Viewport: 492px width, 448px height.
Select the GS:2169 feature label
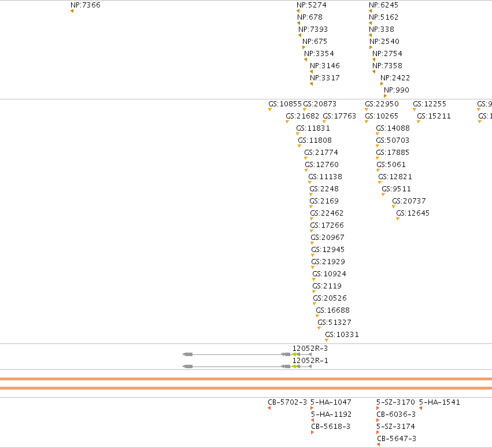(x=324, y=201)
